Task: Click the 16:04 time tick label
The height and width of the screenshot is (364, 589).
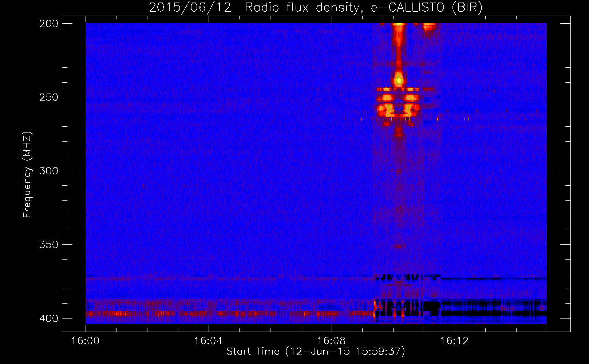Action: pos(208,341)
